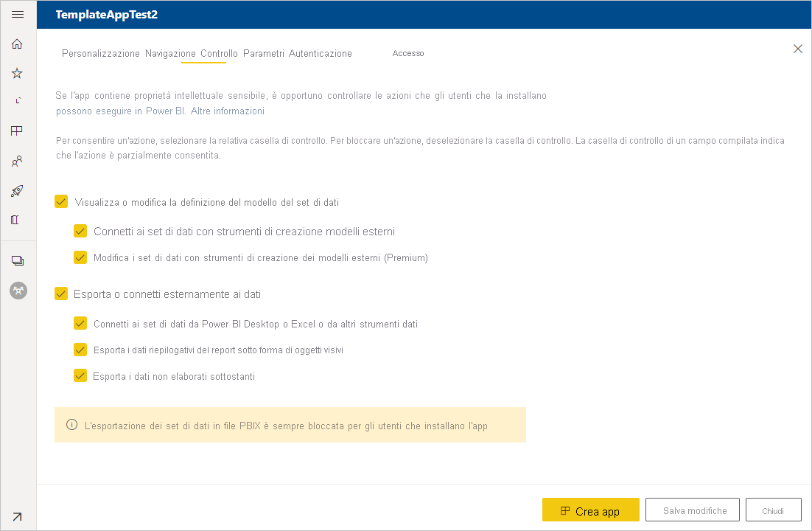The height and width of the screenshot is (531, 812).
Task: Toggle 'Connetti ai set di dati da Power BI Desktop' checkbox
Action: pyautogui.click(x=80, y=323)
